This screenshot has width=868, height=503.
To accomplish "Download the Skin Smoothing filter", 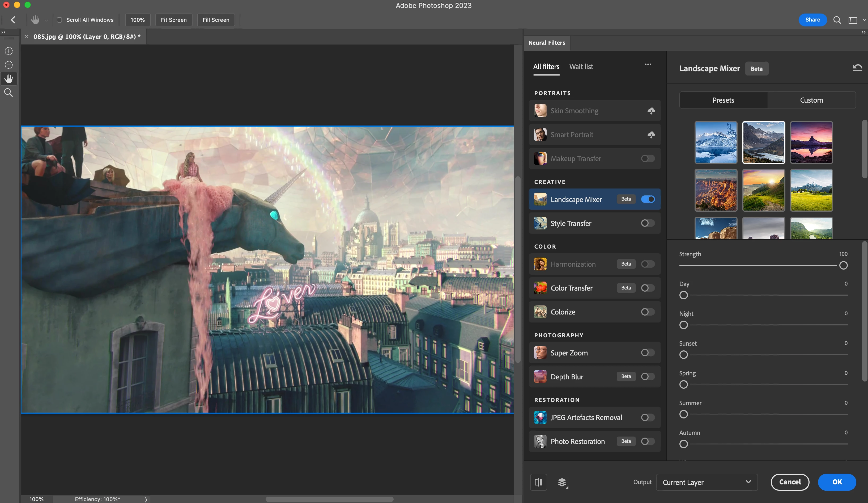I will [651, 111].
